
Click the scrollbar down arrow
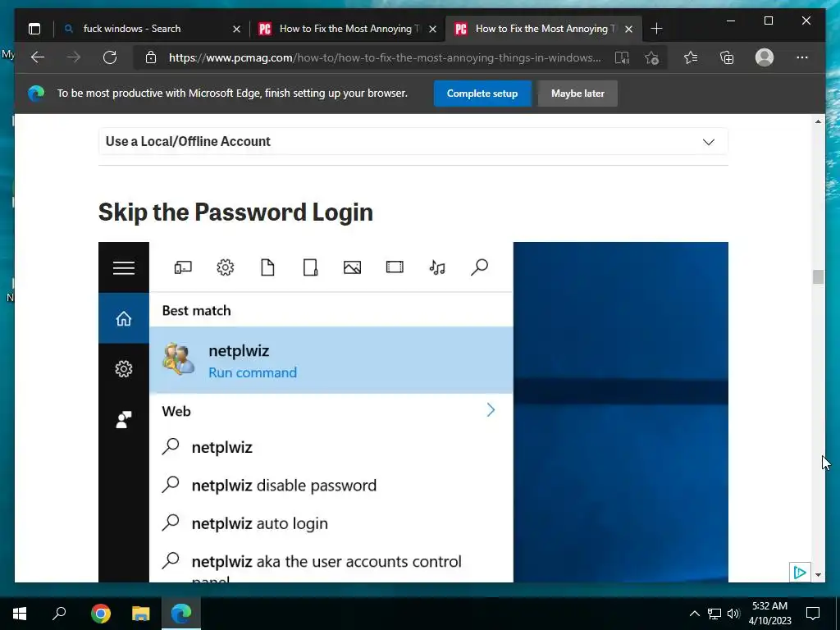pos(818,575)
